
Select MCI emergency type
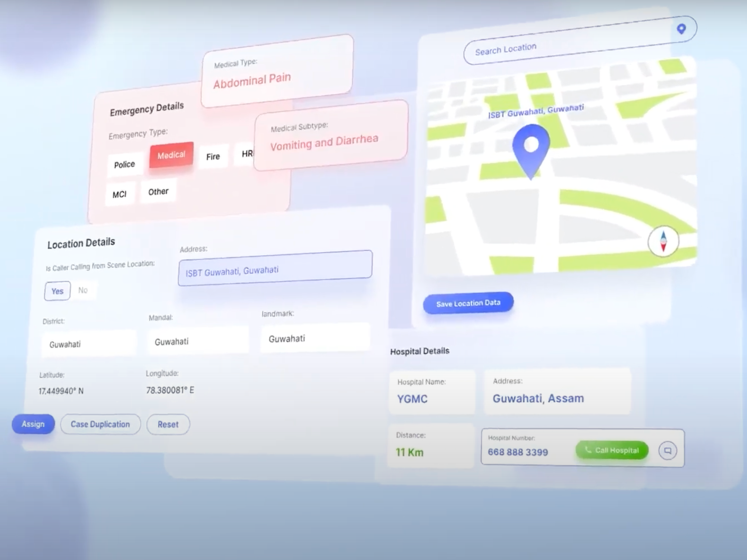(119, 194)
